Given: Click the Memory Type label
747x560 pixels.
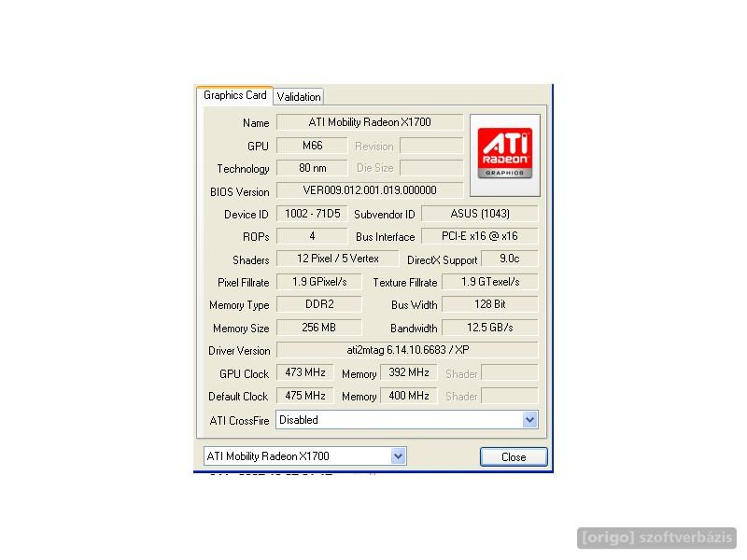Looking at the screenshot, I should [239, 305].
